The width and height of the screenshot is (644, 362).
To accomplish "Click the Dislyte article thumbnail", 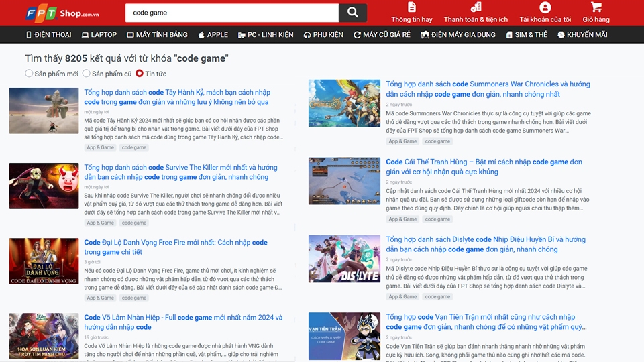I will [344, 259].
